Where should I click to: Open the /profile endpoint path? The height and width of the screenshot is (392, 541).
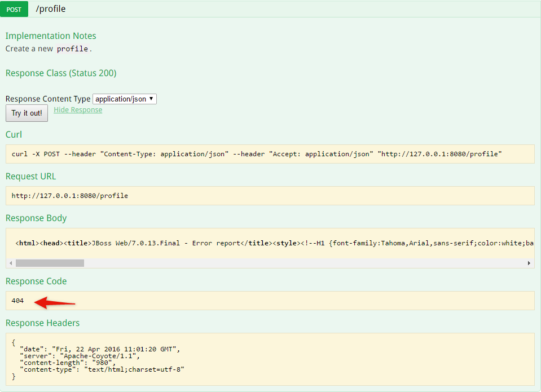51,8
